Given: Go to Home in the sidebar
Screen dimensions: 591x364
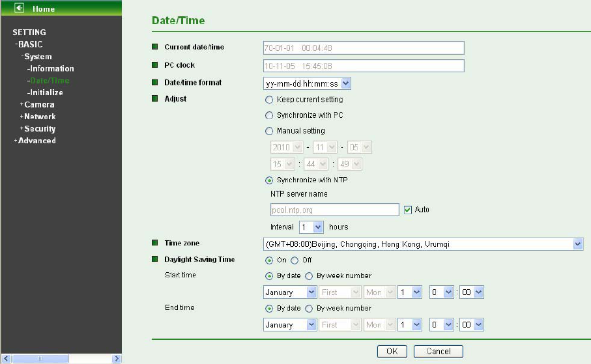Looking at the screenshot, I should (44, 8).
